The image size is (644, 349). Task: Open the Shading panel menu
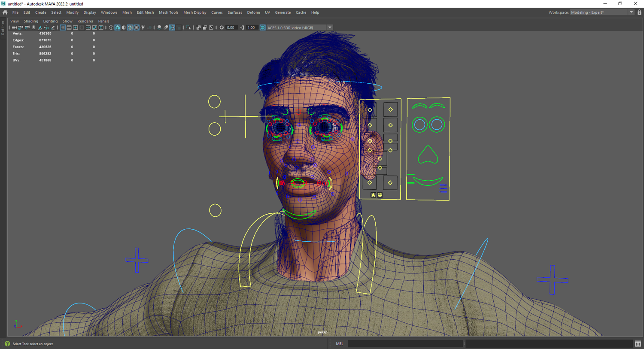click(31, 21)
